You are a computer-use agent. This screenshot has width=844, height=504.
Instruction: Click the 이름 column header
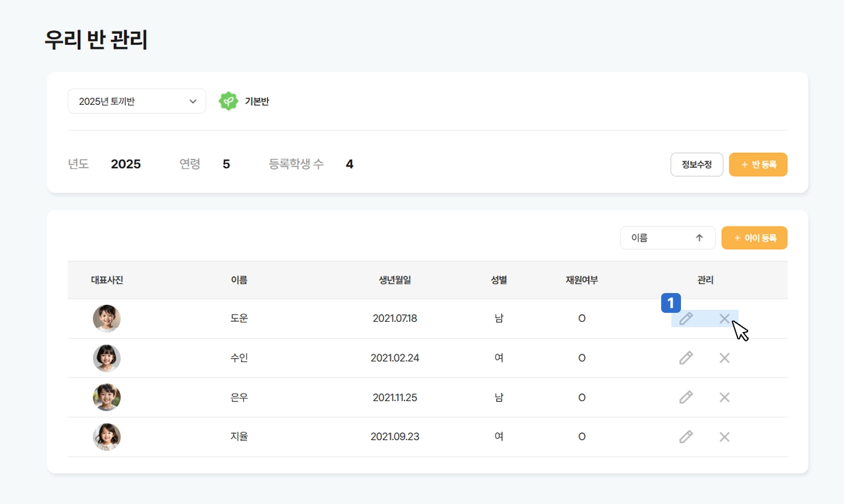click(239, 280)
